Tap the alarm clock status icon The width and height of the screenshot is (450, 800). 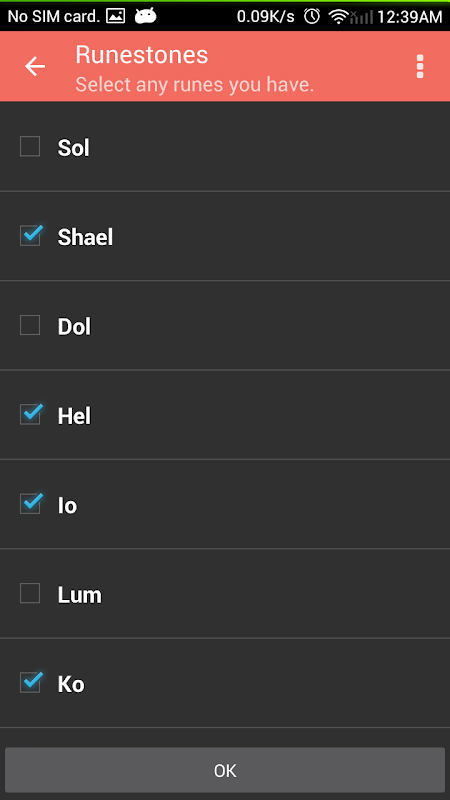pos(312,16)
